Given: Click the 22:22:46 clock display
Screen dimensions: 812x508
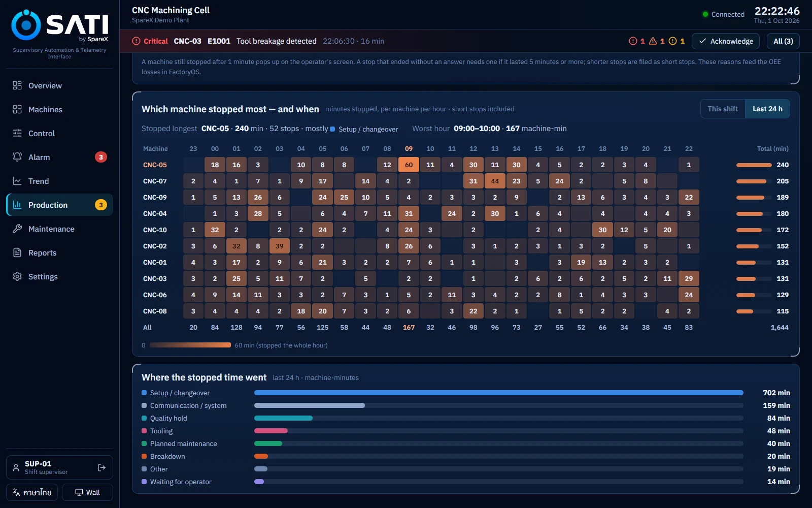Looking at the screenshot, I should pyautogui.click(x=777, y=11).
